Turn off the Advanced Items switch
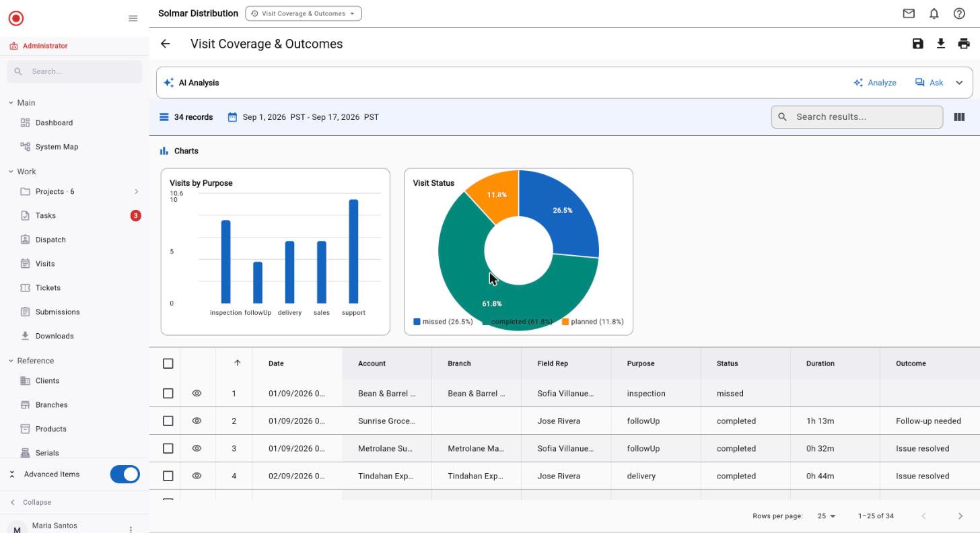 click(x=125, y=474)
